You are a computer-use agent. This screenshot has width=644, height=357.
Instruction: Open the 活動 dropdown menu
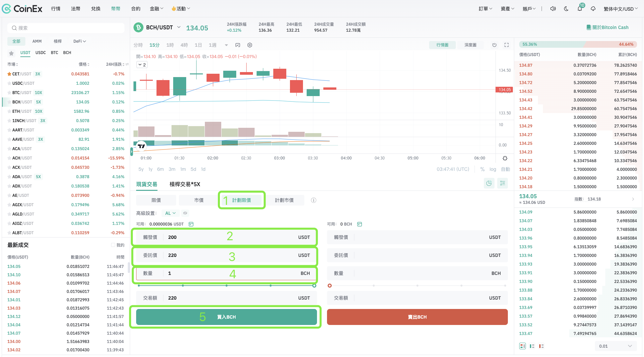pos(181,9)
